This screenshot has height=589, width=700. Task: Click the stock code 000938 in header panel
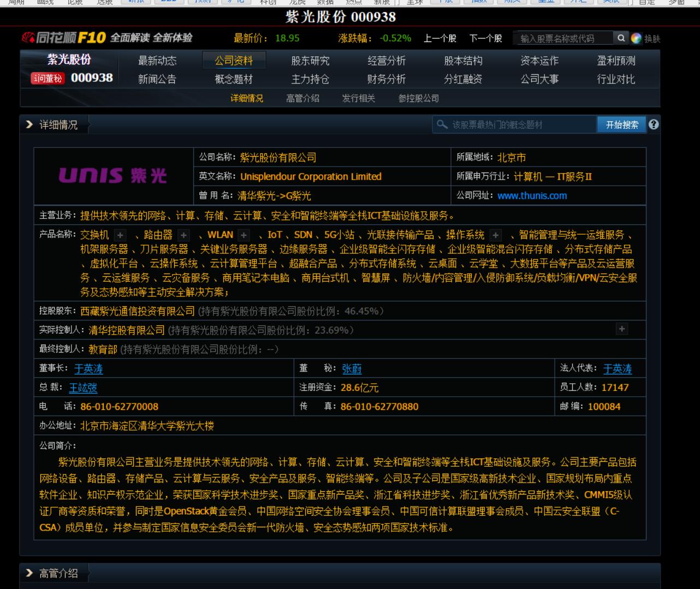[92, 78]
